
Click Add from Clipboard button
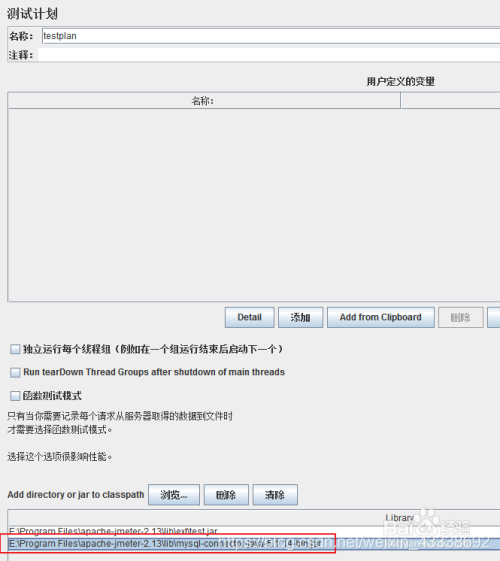pyautogui.click(x=381, y=317)
